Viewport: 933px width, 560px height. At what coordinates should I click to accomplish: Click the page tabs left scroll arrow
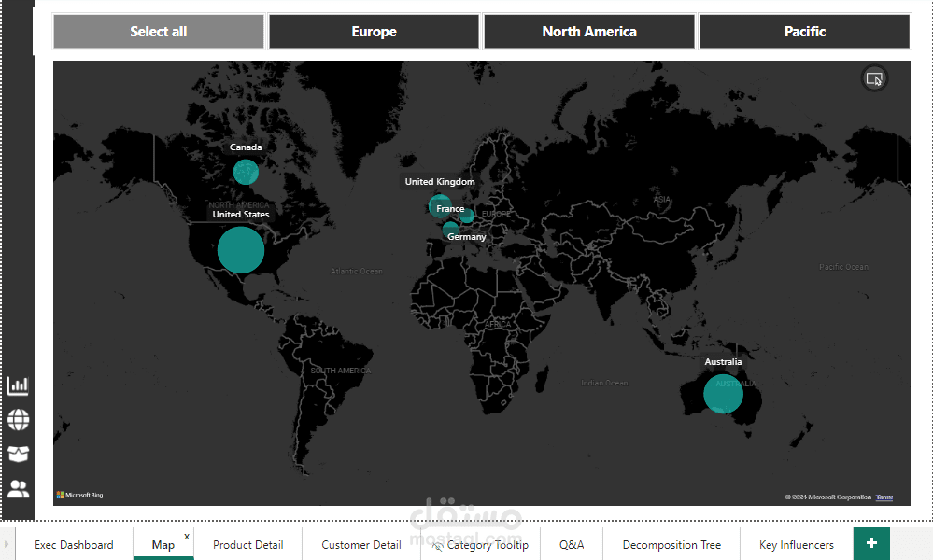7,544
